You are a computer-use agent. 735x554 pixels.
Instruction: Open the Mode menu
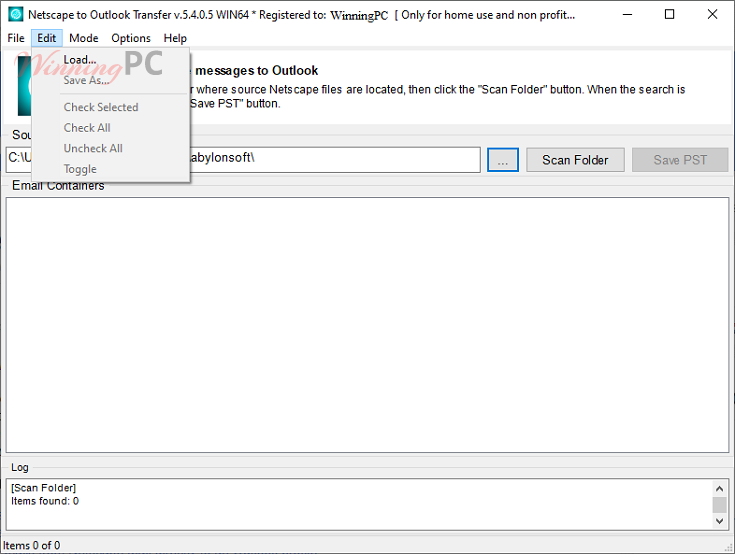pos(84,38)
